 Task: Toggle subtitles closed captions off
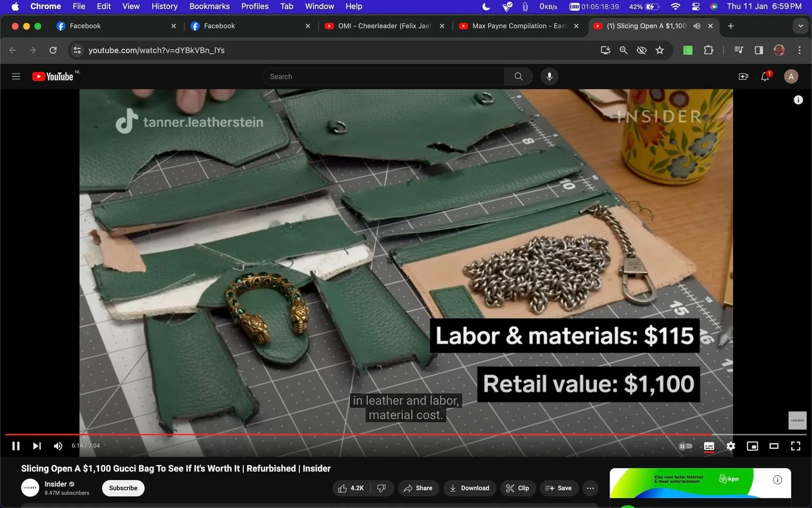coord(709,446)
